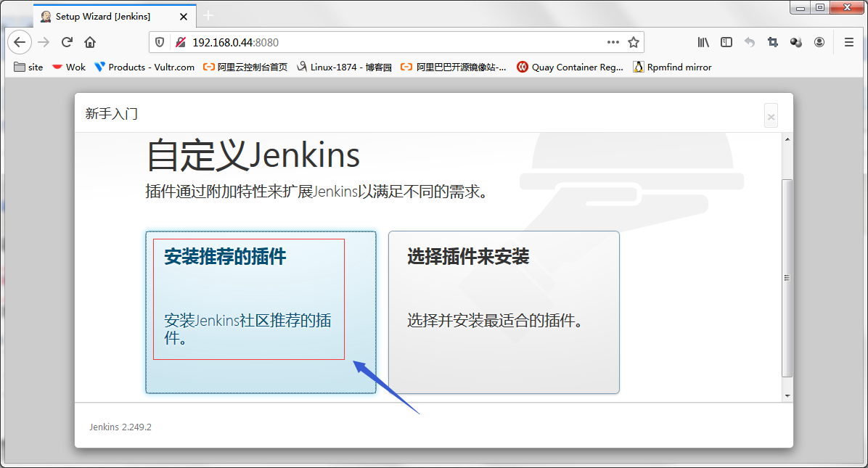
Task: Open the Firefox account avatar icon
Action: click(819, 42)
